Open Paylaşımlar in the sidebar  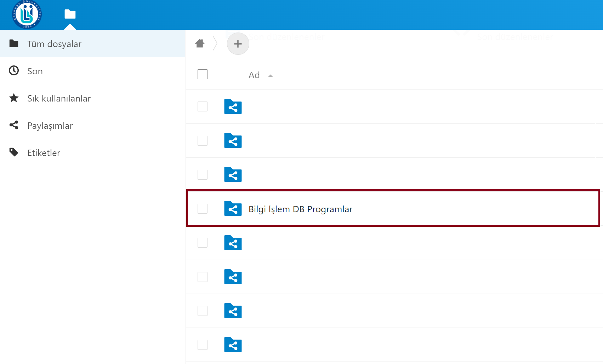point(50,126)
